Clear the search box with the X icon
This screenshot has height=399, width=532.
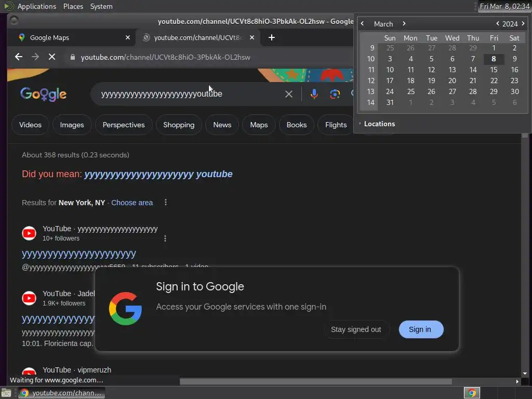pos(289,94)
